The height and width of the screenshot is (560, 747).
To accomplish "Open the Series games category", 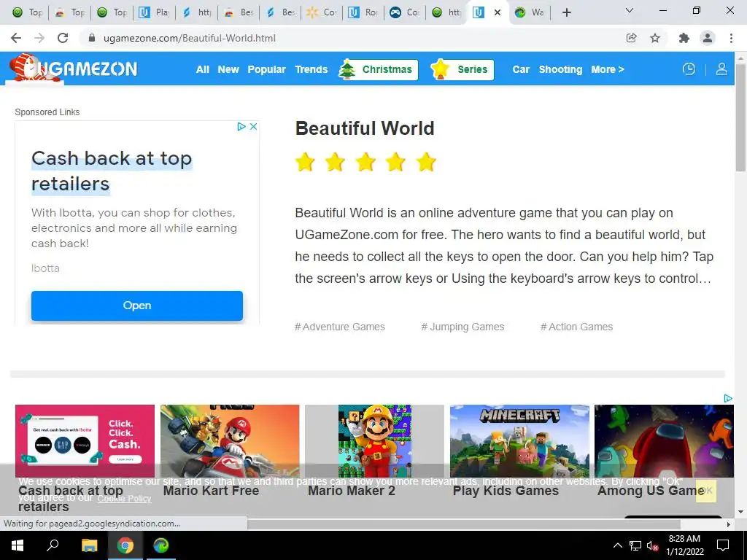I will 462,69.
